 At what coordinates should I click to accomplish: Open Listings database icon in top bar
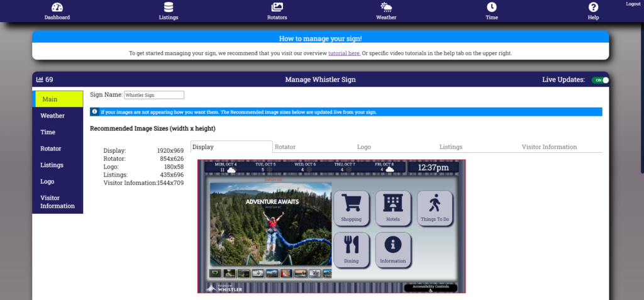[169, 8]
